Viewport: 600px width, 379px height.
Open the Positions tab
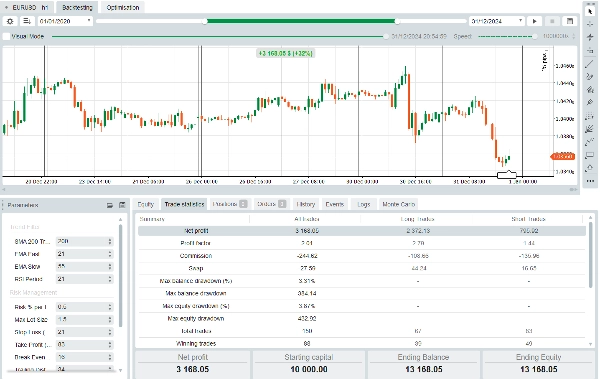230,204
